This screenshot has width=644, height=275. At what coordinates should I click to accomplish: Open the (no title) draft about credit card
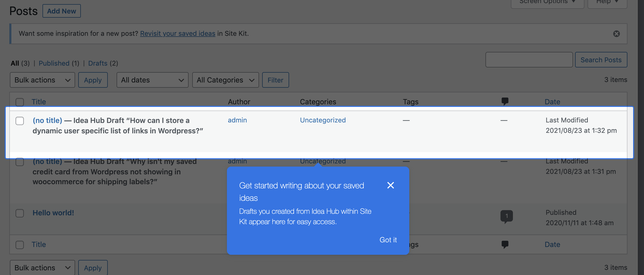(x=47, y=161)
